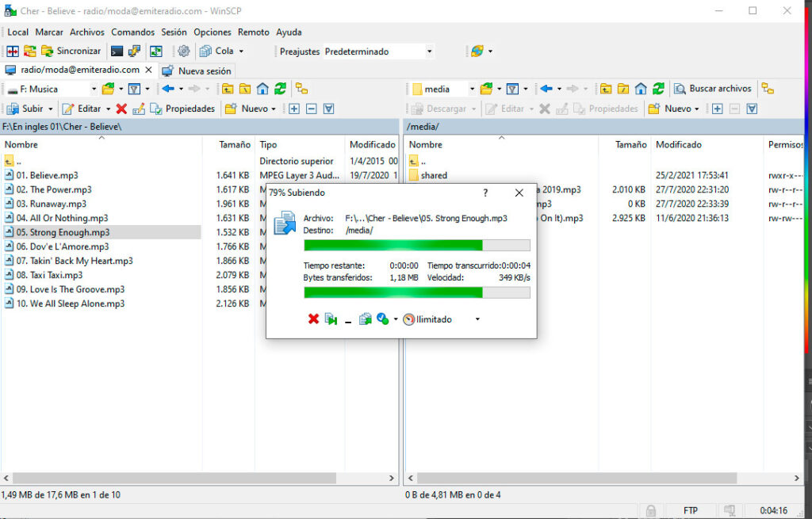
Task: Select files plus icon in local panel
Action: pos(294,109)
